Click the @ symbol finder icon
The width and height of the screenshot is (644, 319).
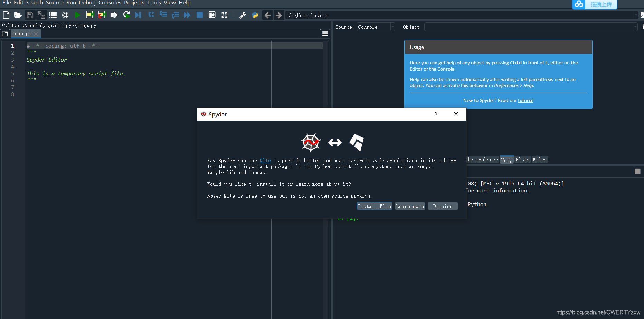tap(65, 15)
